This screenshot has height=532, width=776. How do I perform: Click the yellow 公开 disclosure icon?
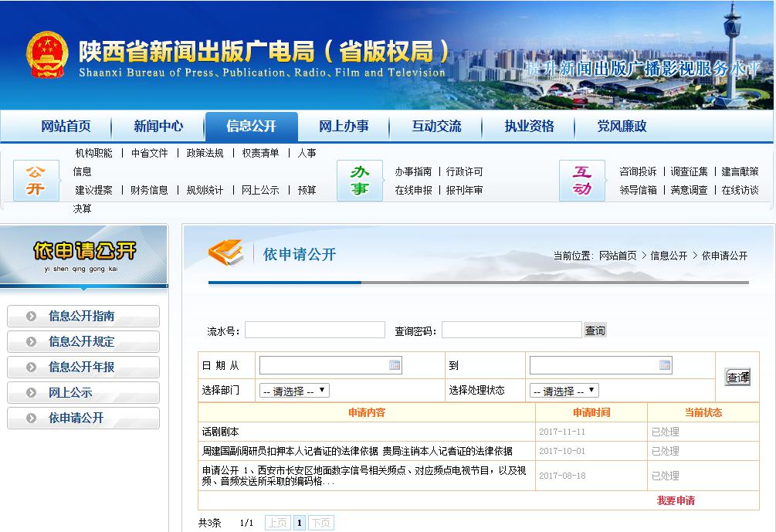coord(36,180)
